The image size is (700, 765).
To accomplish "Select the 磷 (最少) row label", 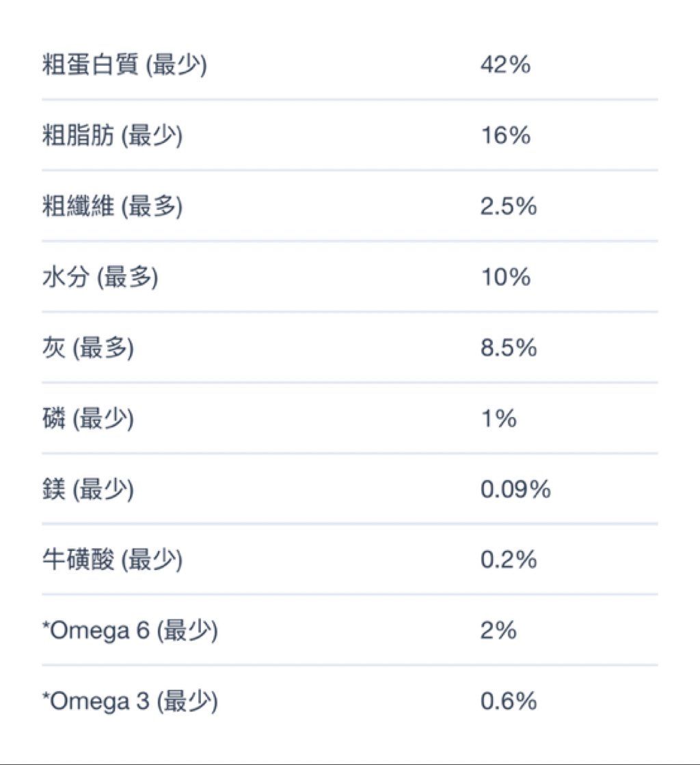I will point(87,418).
